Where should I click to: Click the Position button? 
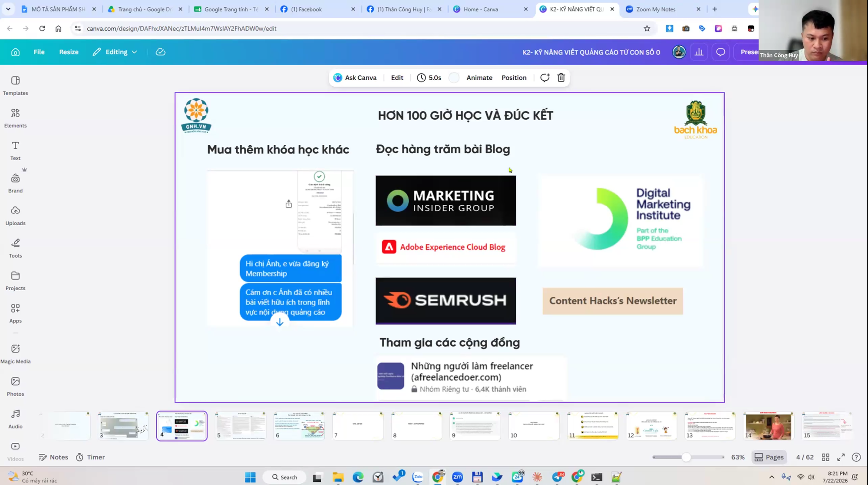[x=514, y=78]
